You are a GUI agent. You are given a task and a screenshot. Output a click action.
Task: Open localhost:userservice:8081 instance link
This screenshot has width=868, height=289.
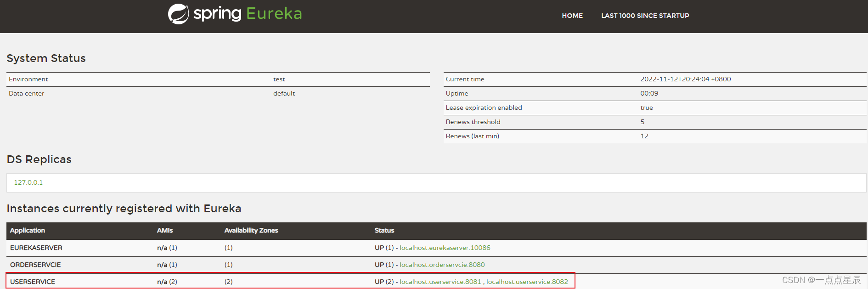point(440,282)
